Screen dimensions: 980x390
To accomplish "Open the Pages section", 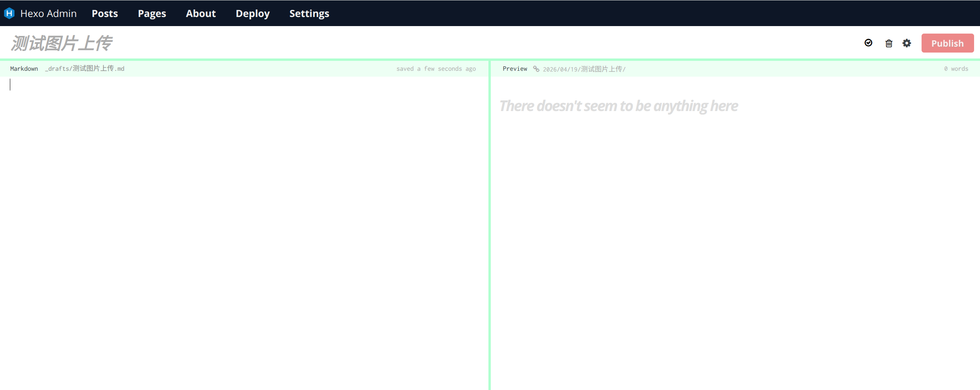I will pos(152,13).
